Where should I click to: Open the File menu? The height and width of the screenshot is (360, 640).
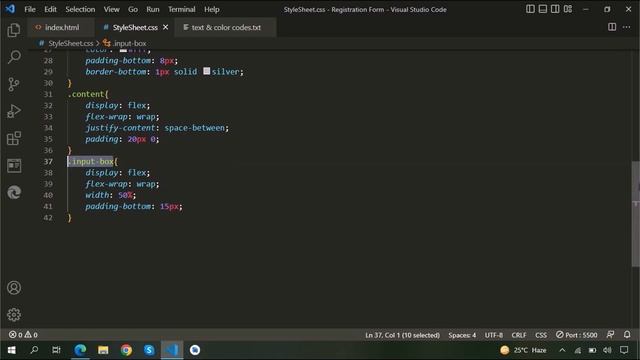[x=30, y=9]
